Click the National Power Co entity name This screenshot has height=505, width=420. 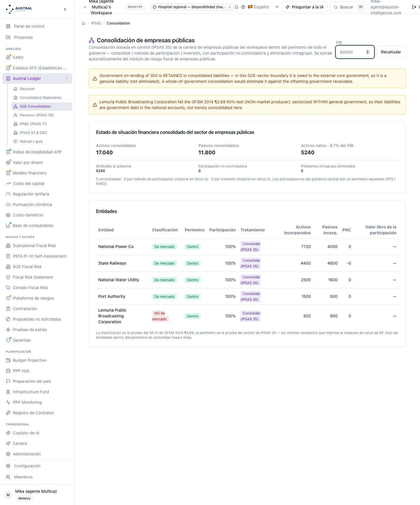coord(116,247)
